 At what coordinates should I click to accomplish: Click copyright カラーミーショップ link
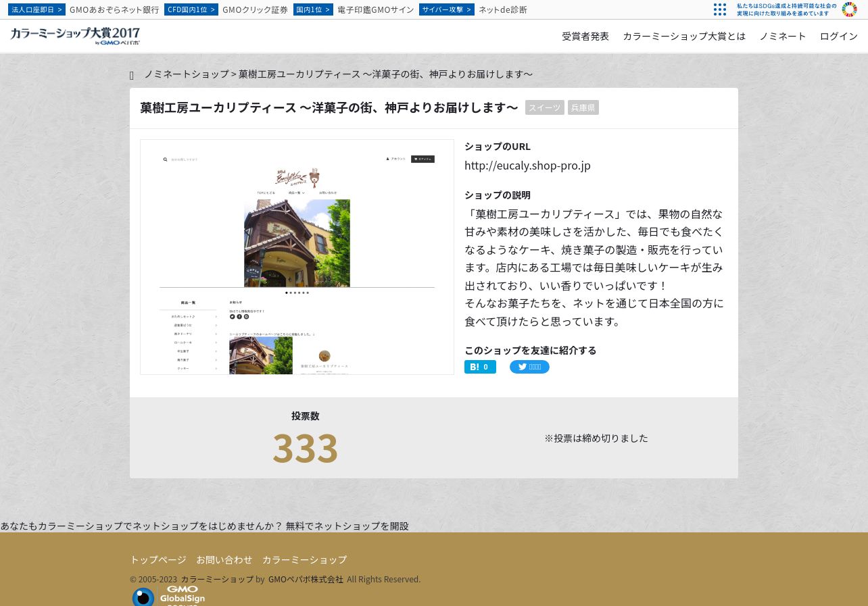point(217,579)
